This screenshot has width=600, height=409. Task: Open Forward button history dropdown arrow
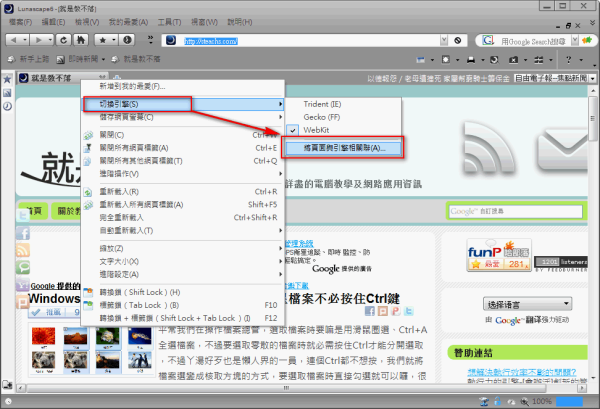(x=50, y=40)
